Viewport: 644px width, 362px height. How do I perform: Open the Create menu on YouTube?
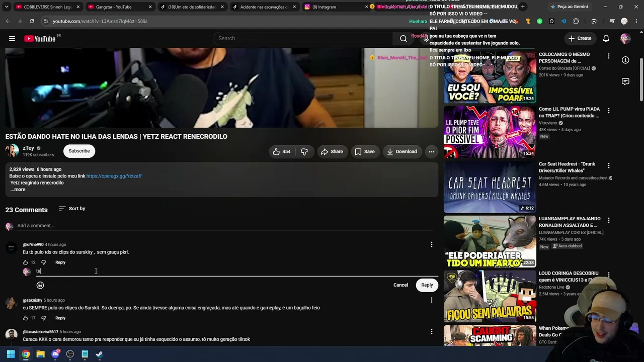tap(580, 39)
